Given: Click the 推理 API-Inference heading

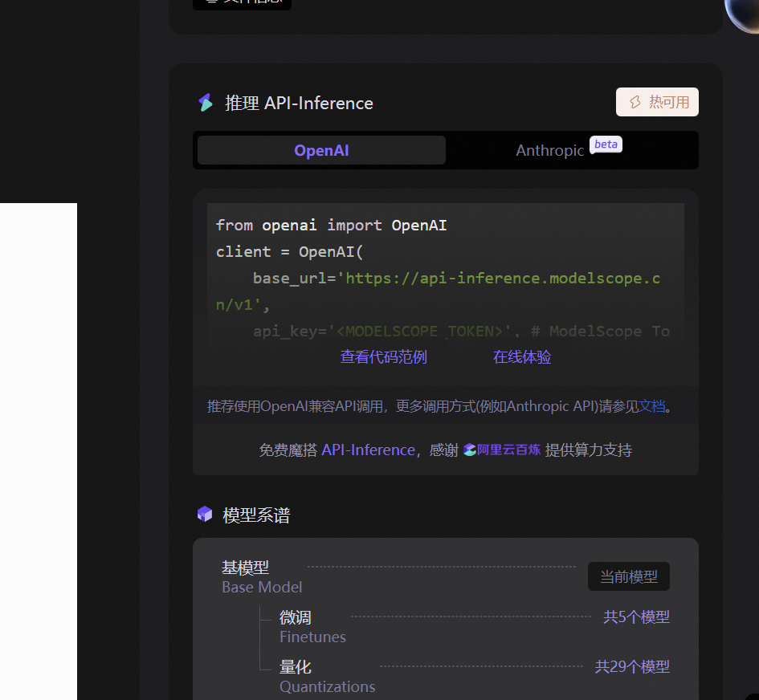Looking at the screenshot, I should point(299,103).
